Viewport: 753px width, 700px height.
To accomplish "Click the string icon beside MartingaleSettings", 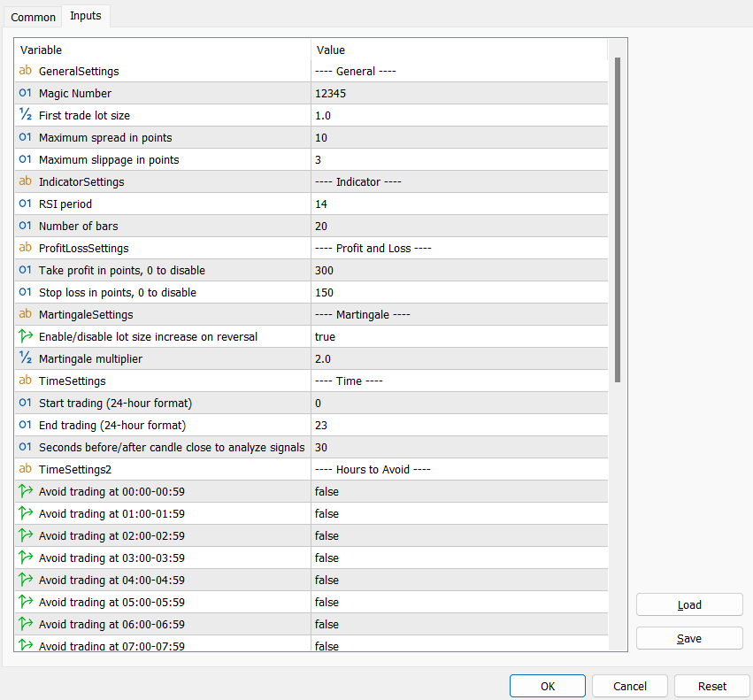I will tap(26, 314).
